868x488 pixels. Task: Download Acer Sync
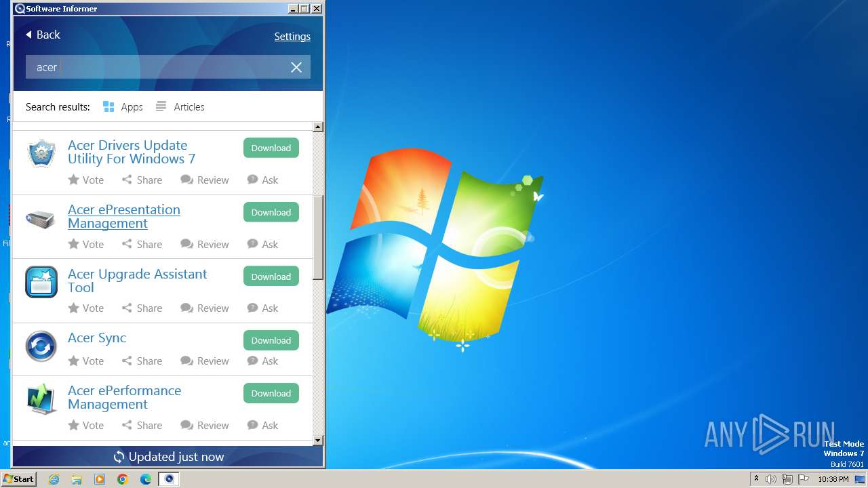[x=271, y=340]
